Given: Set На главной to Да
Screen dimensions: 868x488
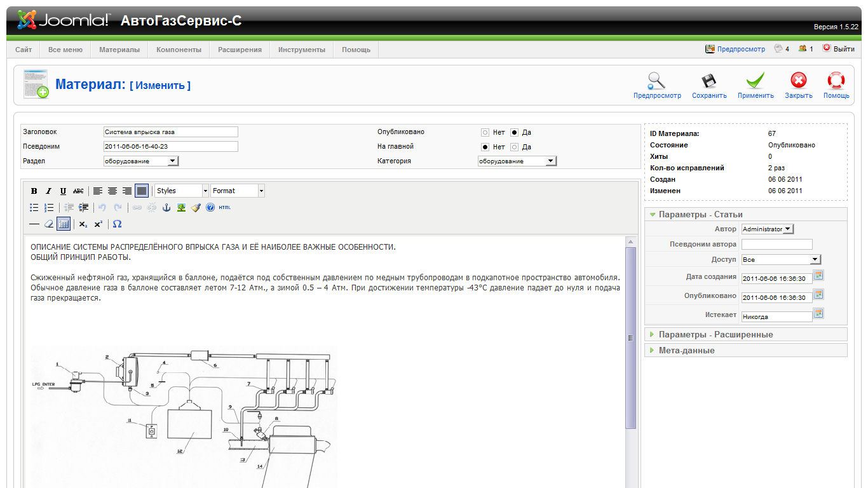Looking at the screenshot, I should [515, 147].
